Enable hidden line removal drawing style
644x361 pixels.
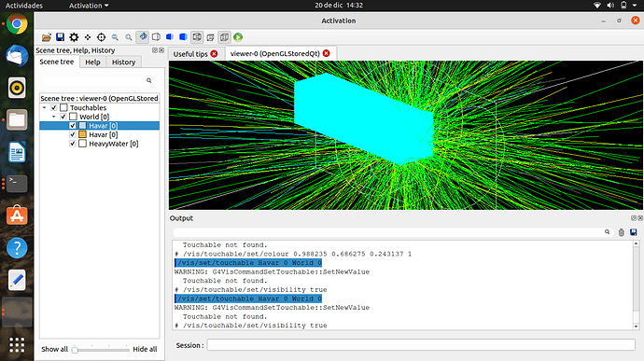point(156,37)
